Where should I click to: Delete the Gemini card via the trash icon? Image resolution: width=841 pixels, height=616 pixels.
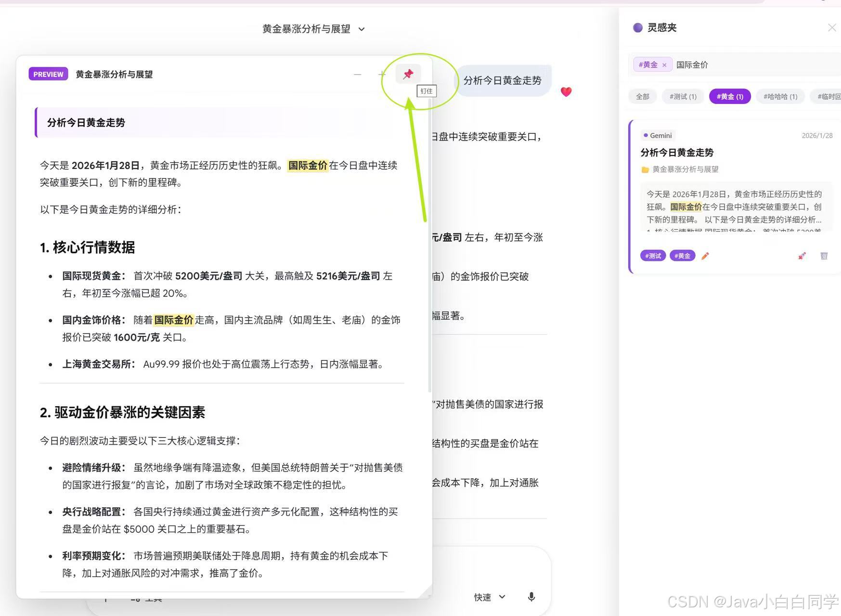click(824, 256)
